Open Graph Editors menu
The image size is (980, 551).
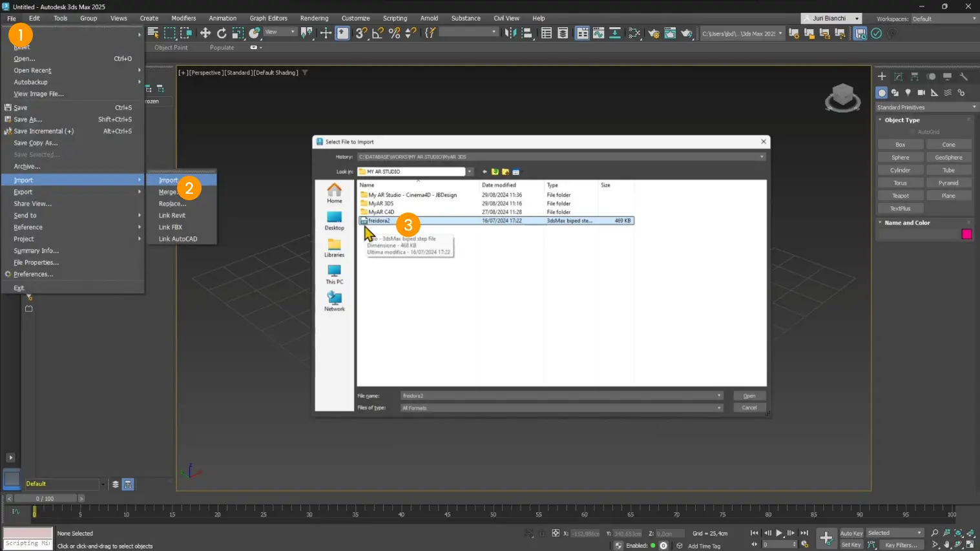[x=268, y=18]
